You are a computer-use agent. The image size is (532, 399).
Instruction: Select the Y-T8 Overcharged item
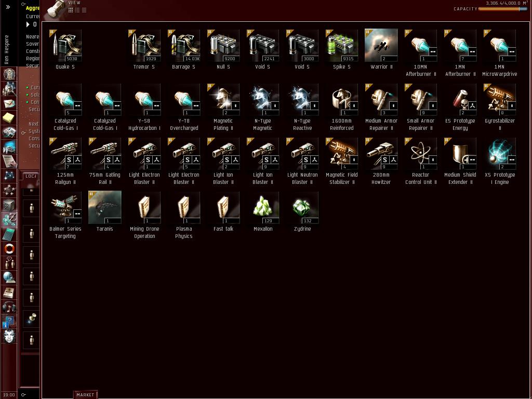click(183, 107)
